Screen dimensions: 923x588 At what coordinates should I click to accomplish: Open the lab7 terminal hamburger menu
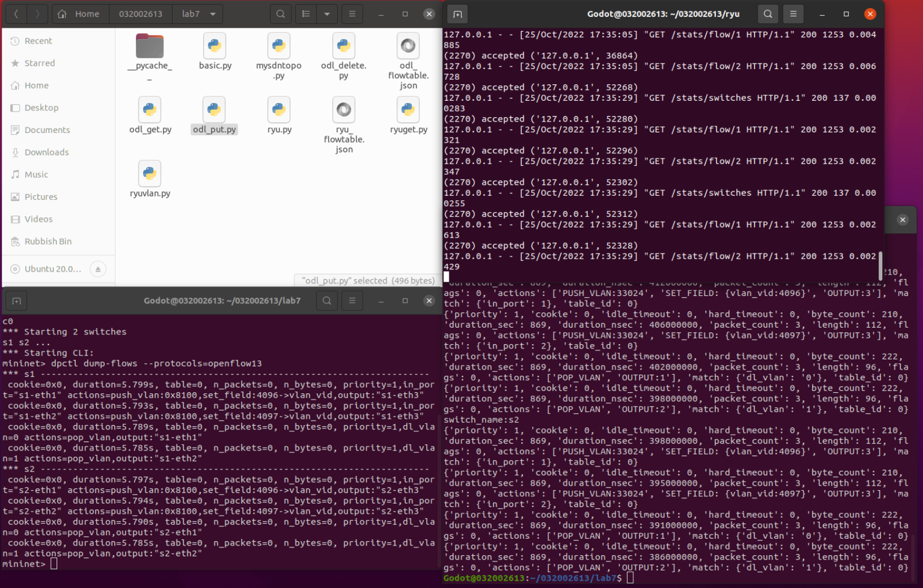coord(352,301)
